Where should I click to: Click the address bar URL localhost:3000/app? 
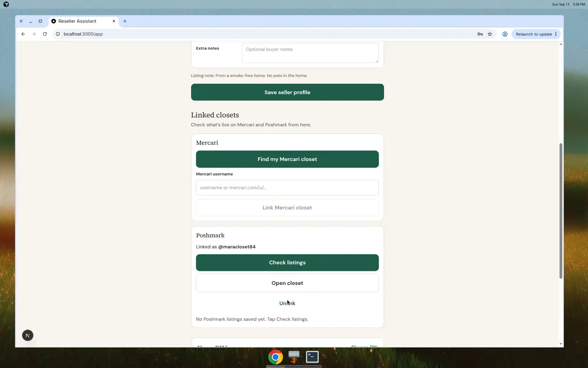point(83,34)
